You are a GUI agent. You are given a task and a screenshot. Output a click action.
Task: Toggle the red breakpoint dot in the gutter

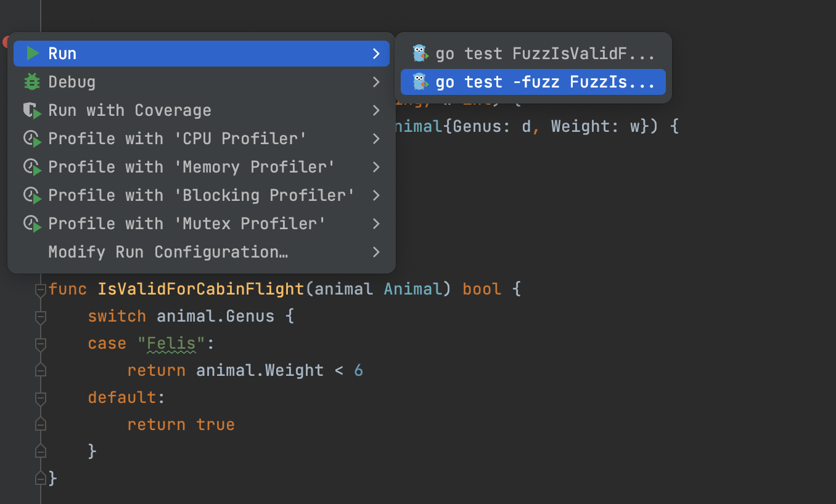point(6,42)
